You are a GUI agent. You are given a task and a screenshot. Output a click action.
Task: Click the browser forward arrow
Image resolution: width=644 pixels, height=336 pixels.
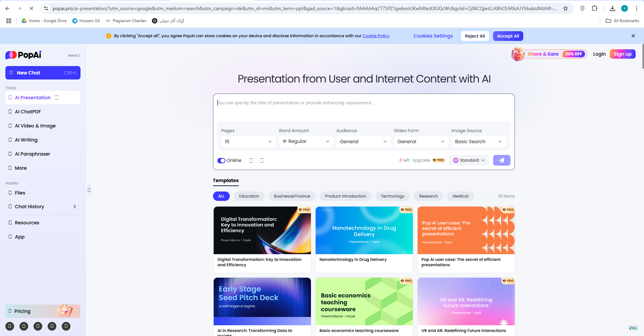[x=19, y=8]
